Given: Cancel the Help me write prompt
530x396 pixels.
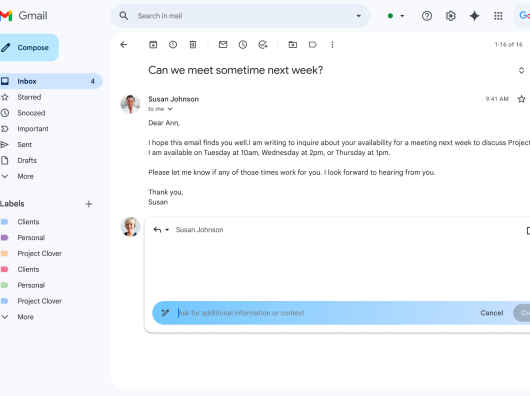Looking at the screenshot, I should 492,313.
